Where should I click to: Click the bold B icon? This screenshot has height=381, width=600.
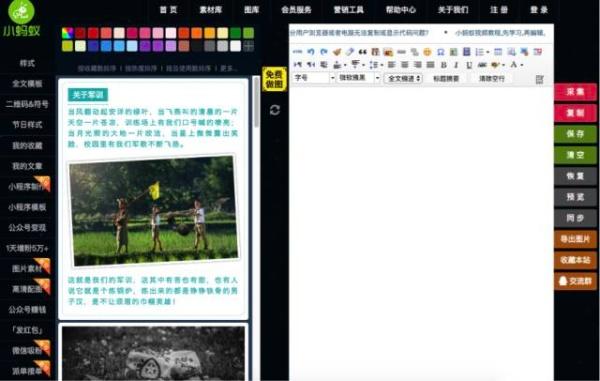444,65
